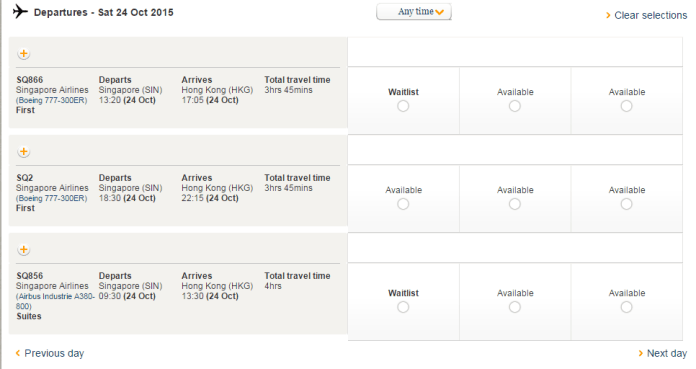Expand SQ866 flight details plus icon
The image size is (696, 369).
[24, 54]
